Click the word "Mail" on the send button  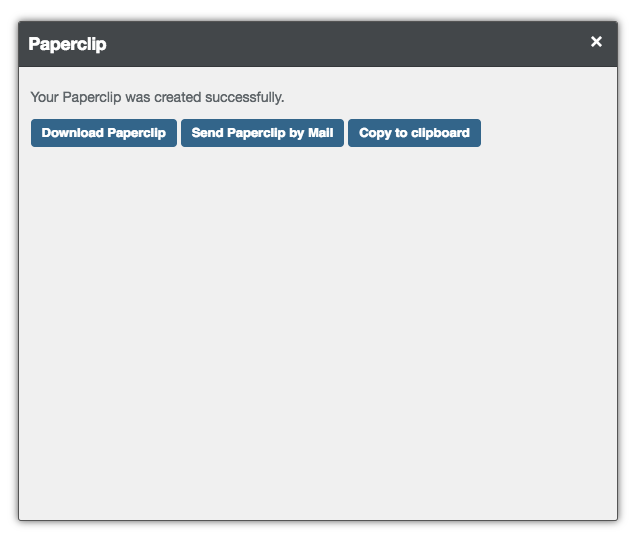321,133
